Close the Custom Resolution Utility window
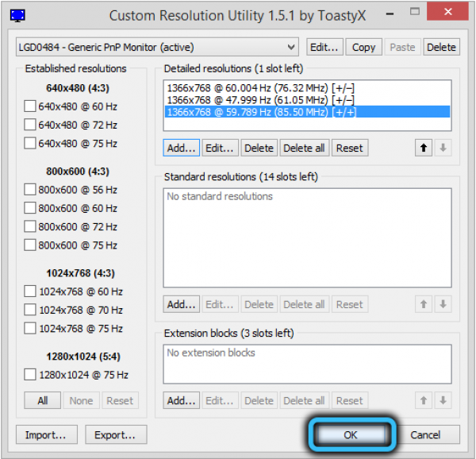 pyautogui.click(x=447, y=12)
